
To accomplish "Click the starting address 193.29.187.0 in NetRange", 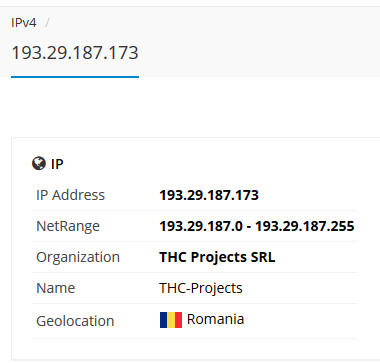I will [201, 226].
